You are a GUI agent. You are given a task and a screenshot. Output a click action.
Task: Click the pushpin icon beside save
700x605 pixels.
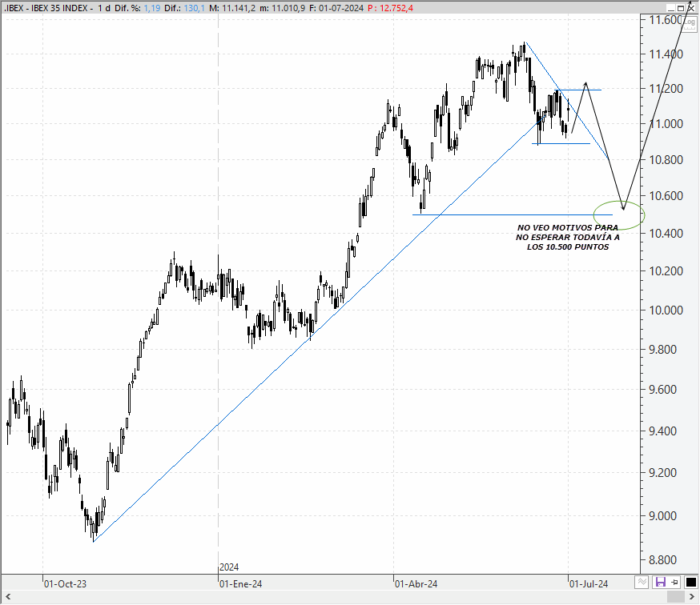tap(674, 583)
